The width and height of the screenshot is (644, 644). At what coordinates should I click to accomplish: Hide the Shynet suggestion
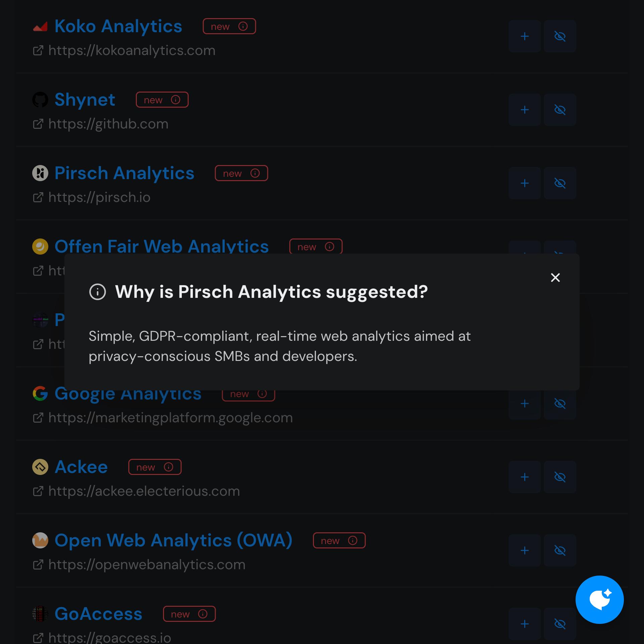pyautogui.click(x=560, y=110)
